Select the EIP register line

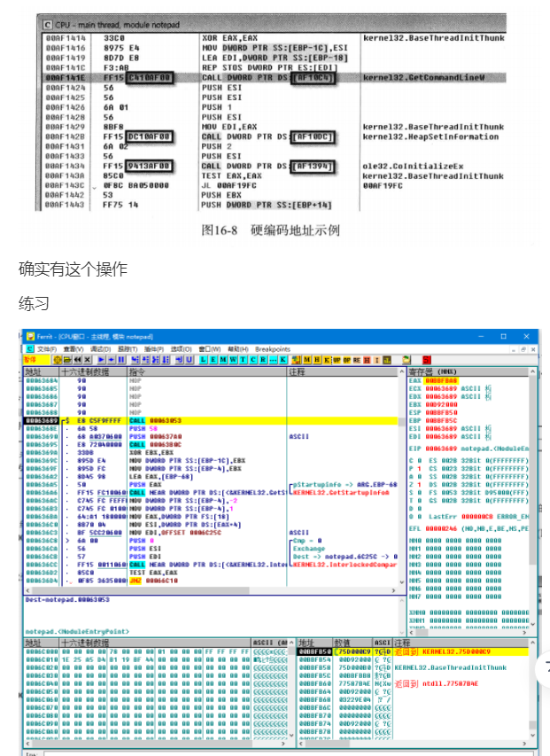(x=469, y=448)
